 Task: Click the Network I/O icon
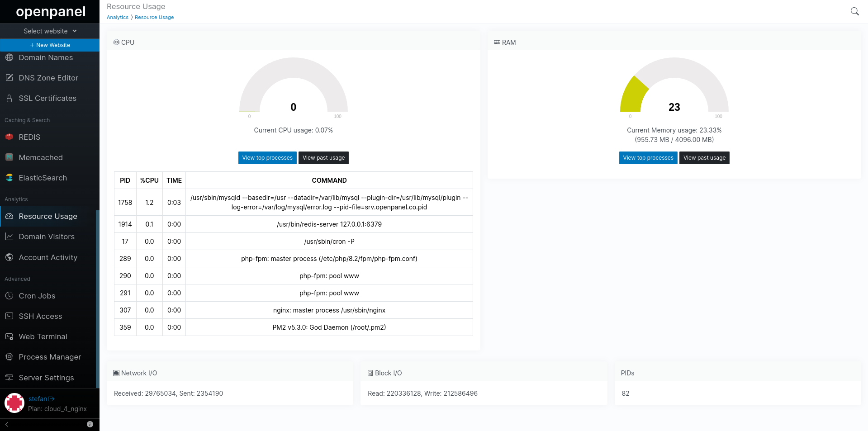click(116, 373)
